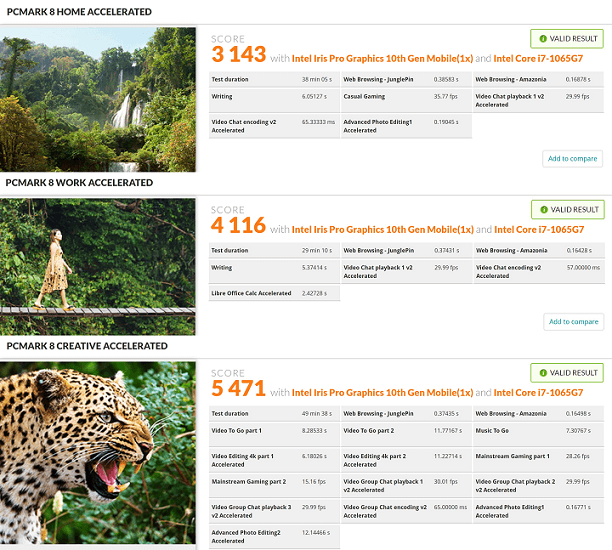Select the waterfall jungle thumbnail image
Image resolution: width=612 pixels, height=550 pixels.
tap(98, 98)
